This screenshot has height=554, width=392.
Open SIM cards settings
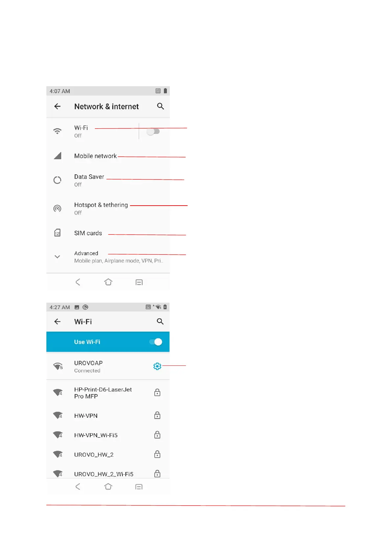click(88, 233)
